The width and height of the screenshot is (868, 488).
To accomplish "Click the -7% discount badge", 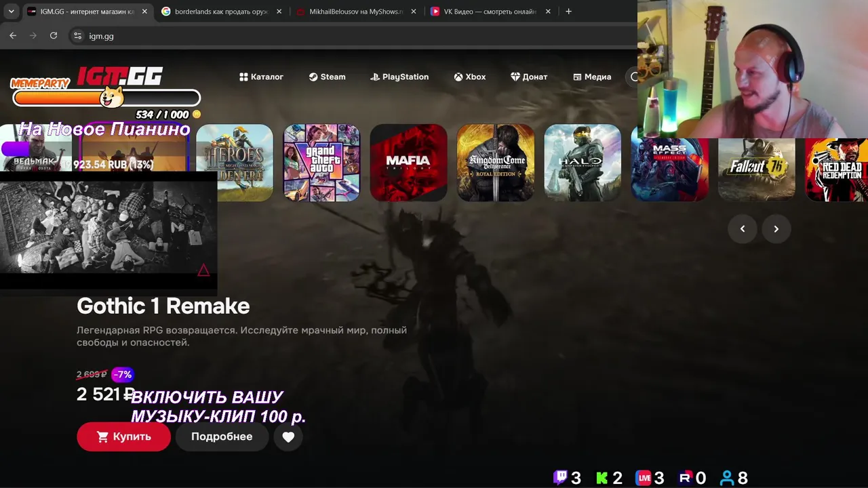I will 123,374.
